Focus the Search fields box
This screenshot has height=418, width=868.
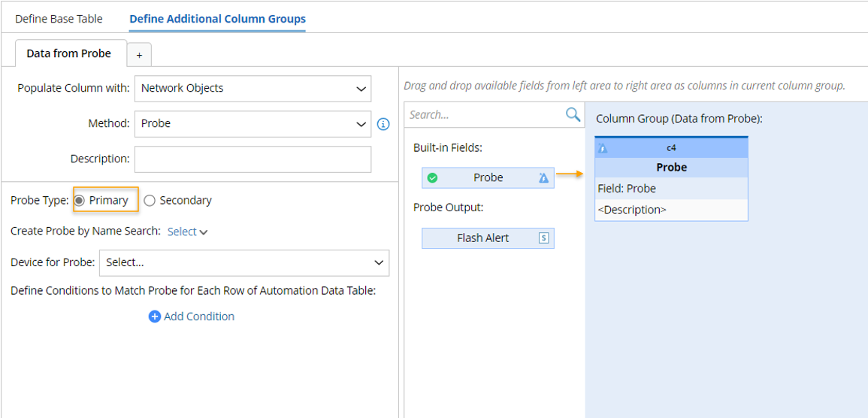(x=483, y=114)
